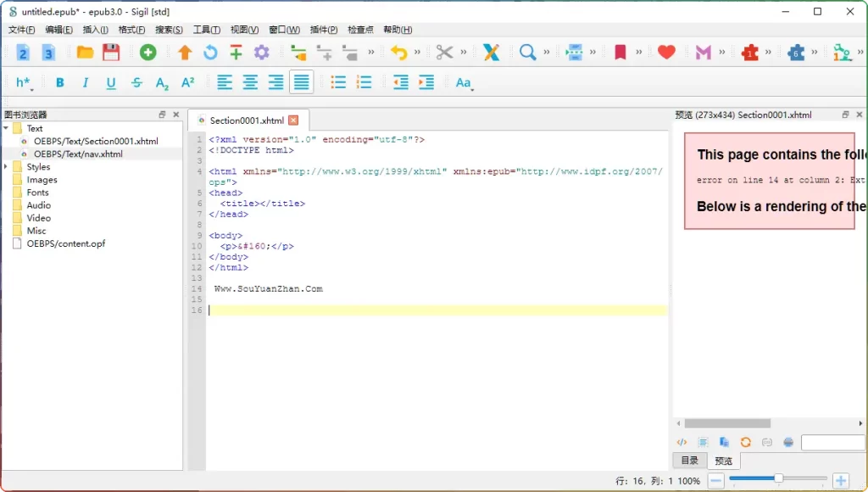This screenshot has width=868, height=492.
Task: Click the blue X tool icon
Action: (491, 53)
